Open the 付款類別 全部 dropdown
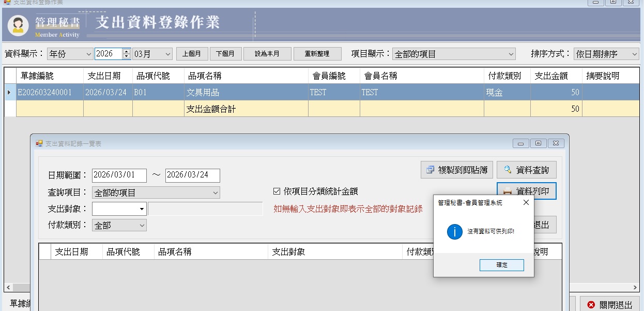Screen dimensions: 644x311 pos(119,226)
